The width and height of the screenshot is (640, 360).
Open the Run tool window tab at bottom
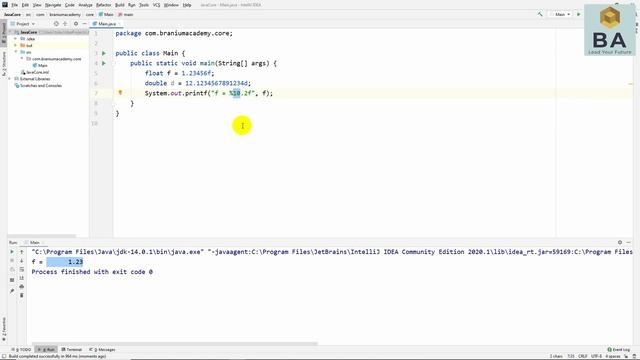pos(46,349)
